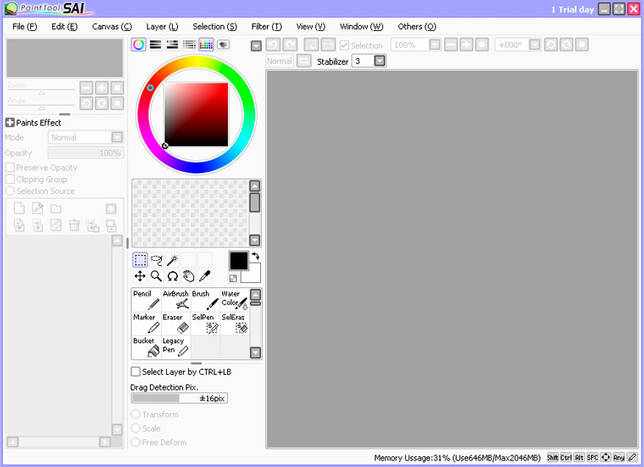Enable Select Layer by CTRL+LB
Viewport: 644px width, 467px height.
[x=136, y=372]
